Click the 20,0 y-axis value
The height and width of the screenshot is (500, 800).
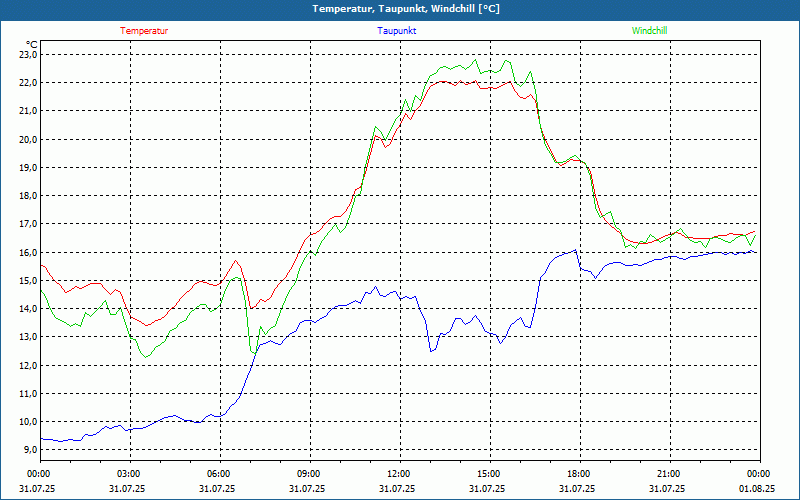pyautogui.click(x=28, y=139)
